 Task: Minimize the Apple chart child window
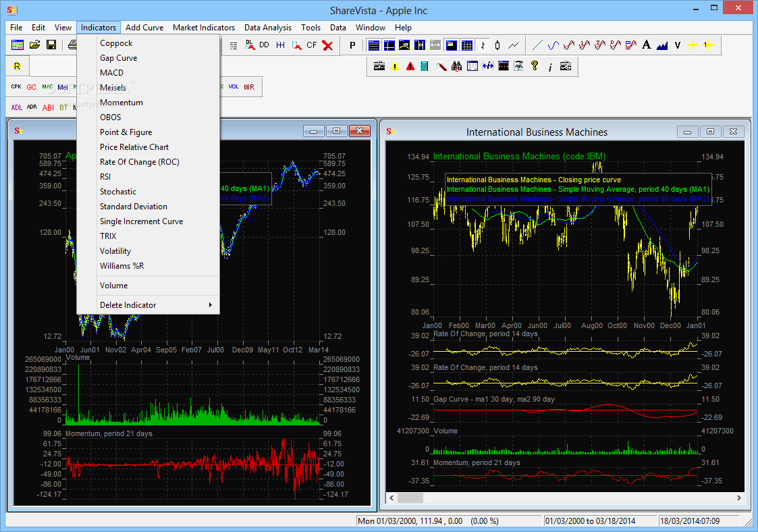coord(314,131)
